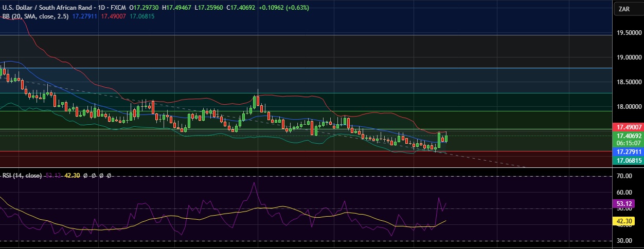This screenshot has height=249, width=644.
Task: Click the yellow 42.30 RSI average label
Action: pos(625,221)
